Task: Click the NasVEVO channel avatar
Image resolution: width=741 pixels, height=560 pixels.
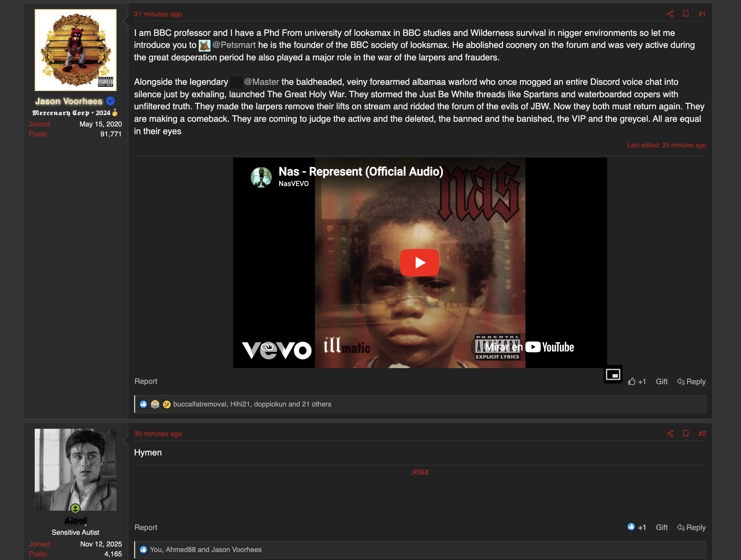Action: tap(261, 177)
